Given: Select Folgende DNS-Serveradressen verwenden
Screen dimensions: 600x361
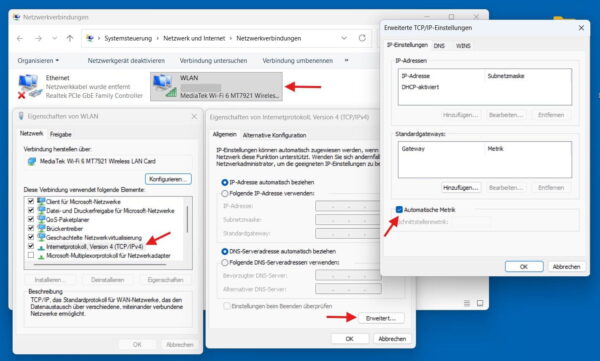Looking at the screenshot, I should 225,263.
